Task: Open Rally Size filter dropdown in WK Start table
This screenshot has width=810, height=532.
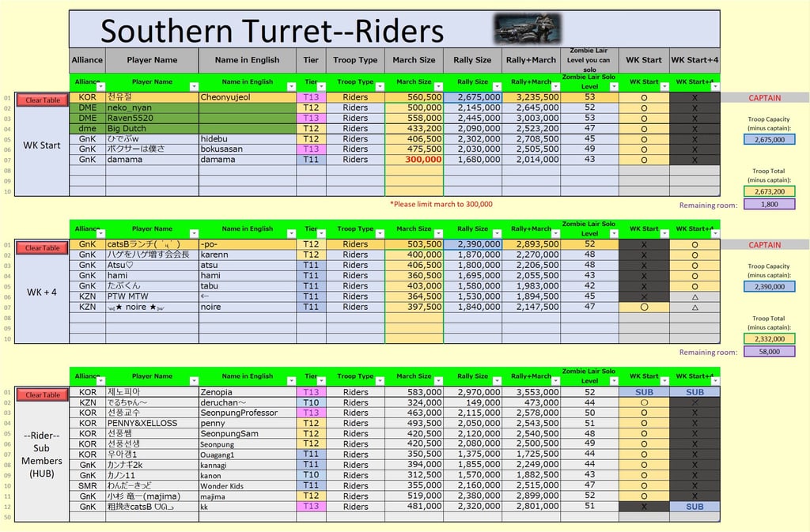Action: tap(497, 87)
